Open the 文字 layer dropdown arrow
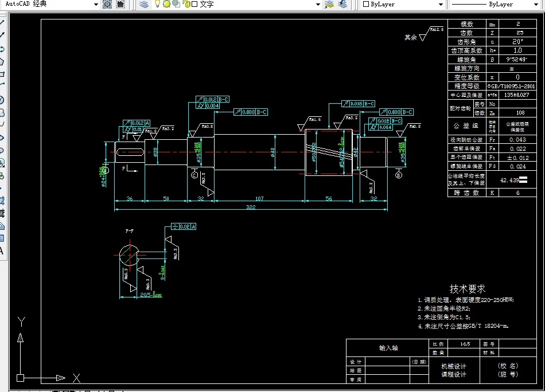 (318, 5)
